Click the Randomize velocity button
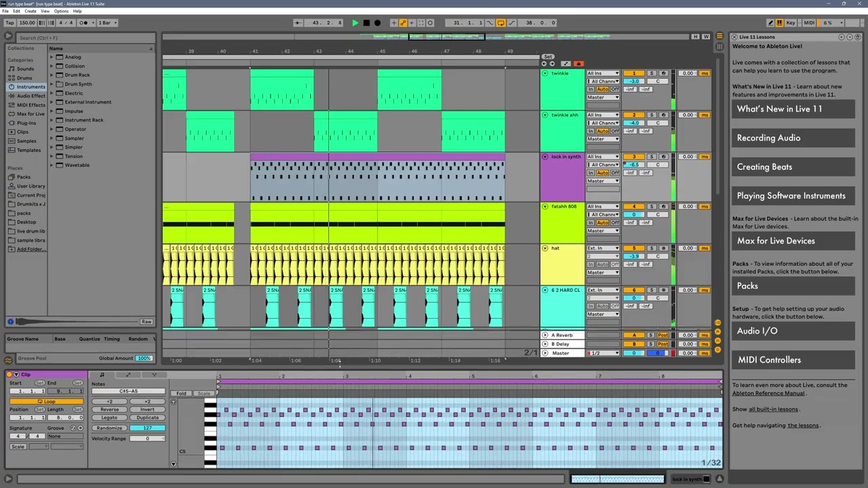Viewport: 868px width, 488px height. pyautogui.click(x=109, y=428)
